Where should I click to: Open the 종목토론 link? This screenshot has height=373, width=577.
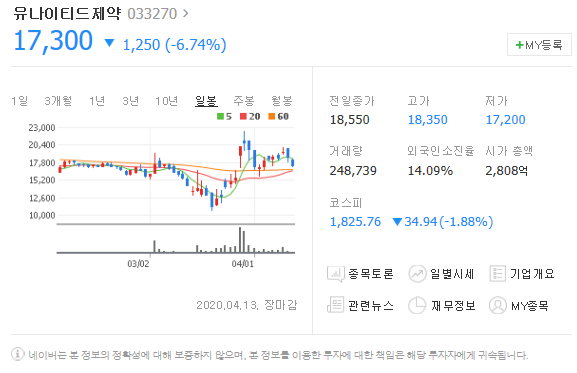click(371, 274)
